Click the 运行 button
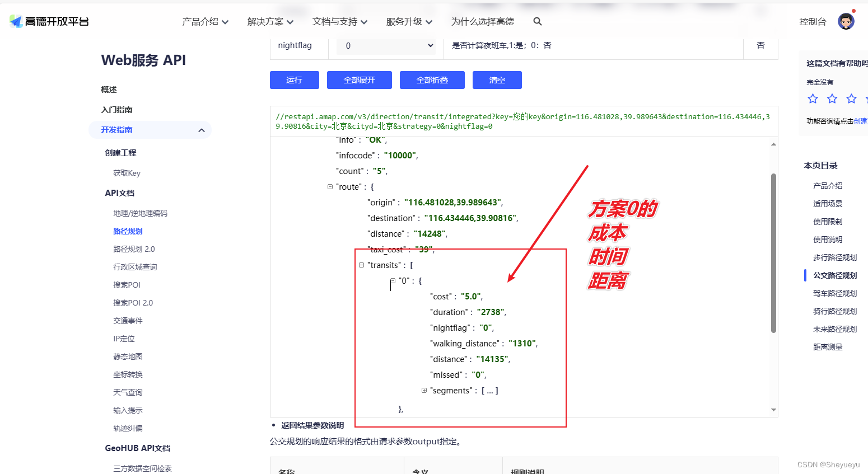The image size is (868, 474). (x=295, y=80)
